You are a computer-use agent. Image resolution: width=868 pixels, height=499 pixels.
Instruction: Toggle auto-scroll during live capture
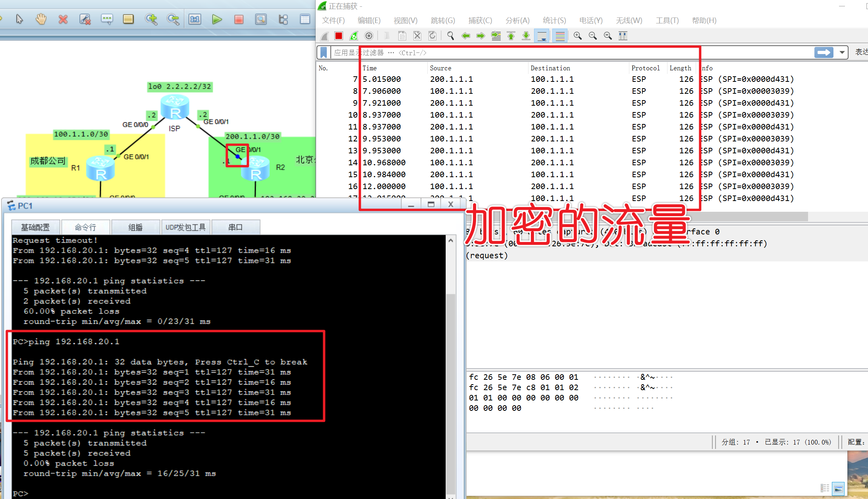(x=542, y=36)
